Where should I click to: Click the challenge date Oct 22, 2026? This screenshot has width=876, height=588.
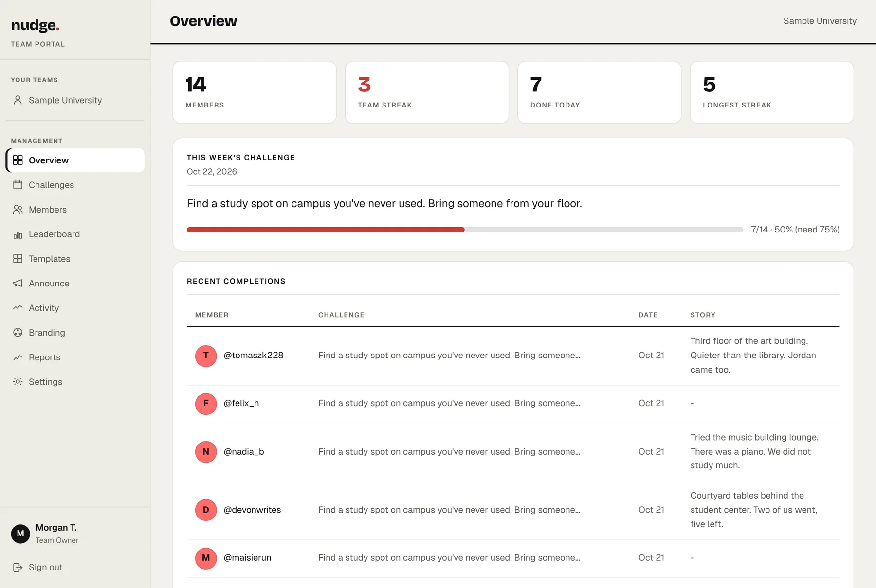212,172
